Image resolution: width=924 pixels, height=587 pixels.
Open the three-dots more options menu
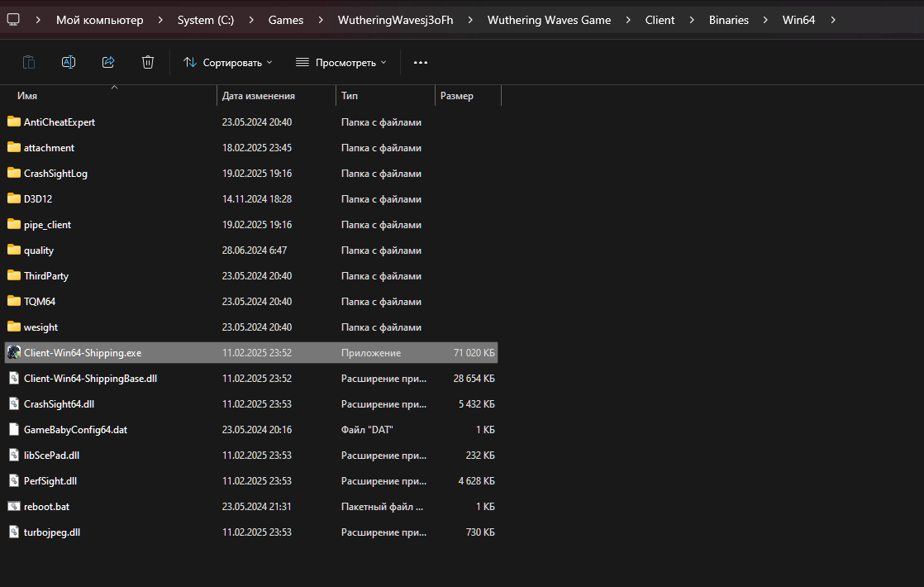point(420,63)
